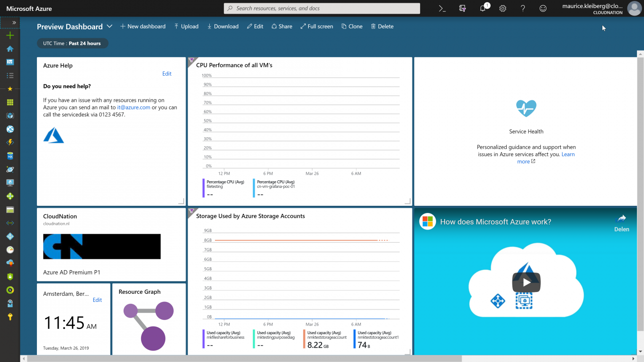Open the directory filter icon
This screenshot has width=644, height=362.
tap(462, 9)
